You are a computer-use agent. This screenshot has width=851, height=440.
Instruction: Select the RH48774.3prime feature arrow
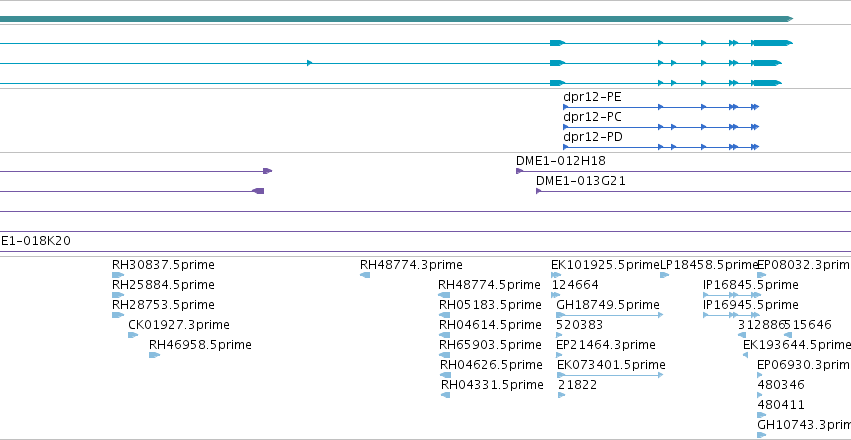click(365, 275)
